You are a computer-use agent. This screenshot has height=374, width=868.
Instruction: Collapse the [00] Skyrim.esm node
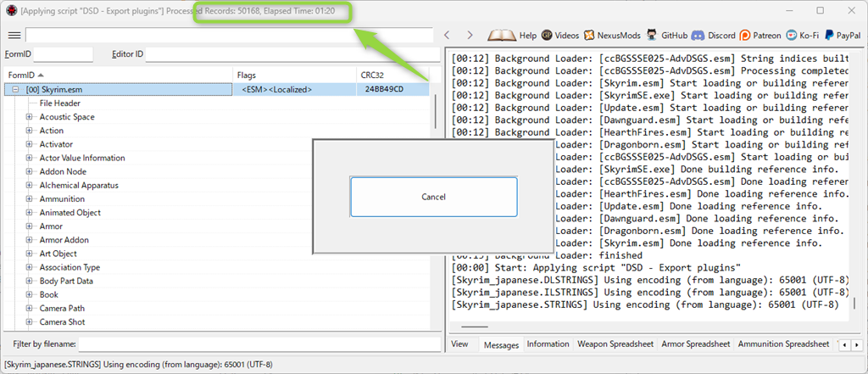tap(15, 89)
